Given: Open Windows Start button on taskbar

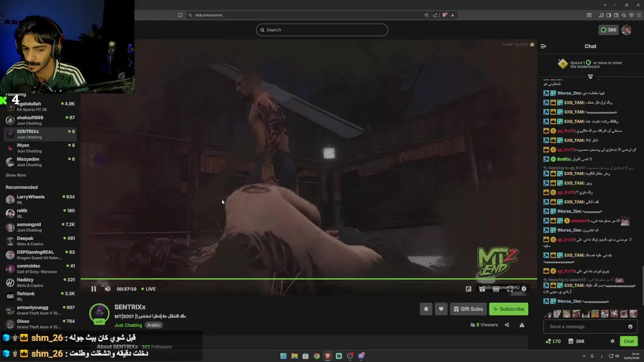Looking at the screenshot, I should pyautogui.click(x=283, y=356).
